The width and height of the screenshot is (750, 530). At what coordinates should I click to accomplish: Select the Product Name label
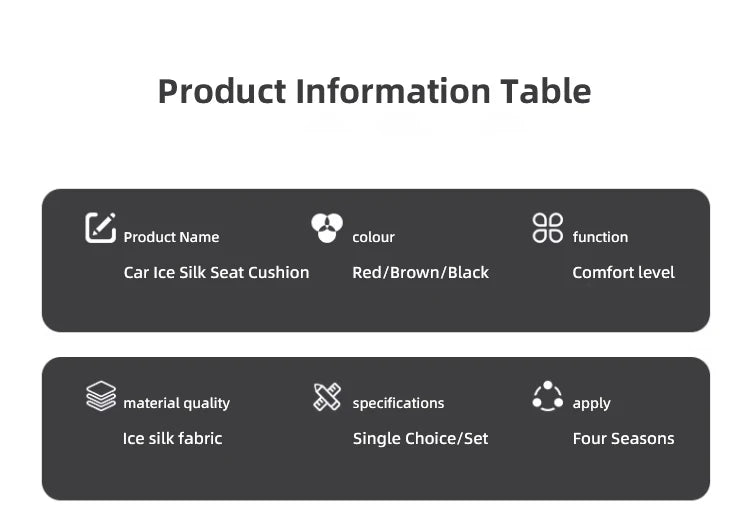171,237
